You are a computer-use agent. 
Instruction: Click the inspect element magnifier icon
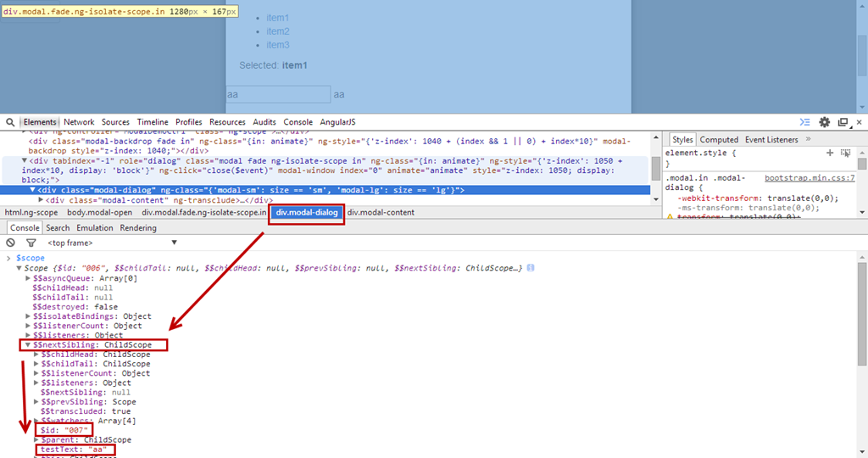click(x=10, y=122)
